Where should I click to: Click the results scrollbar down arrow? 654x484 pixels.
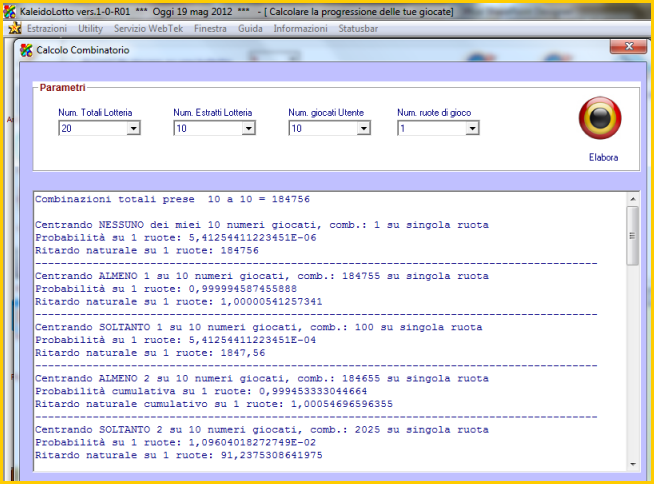[x=633, y=464]
